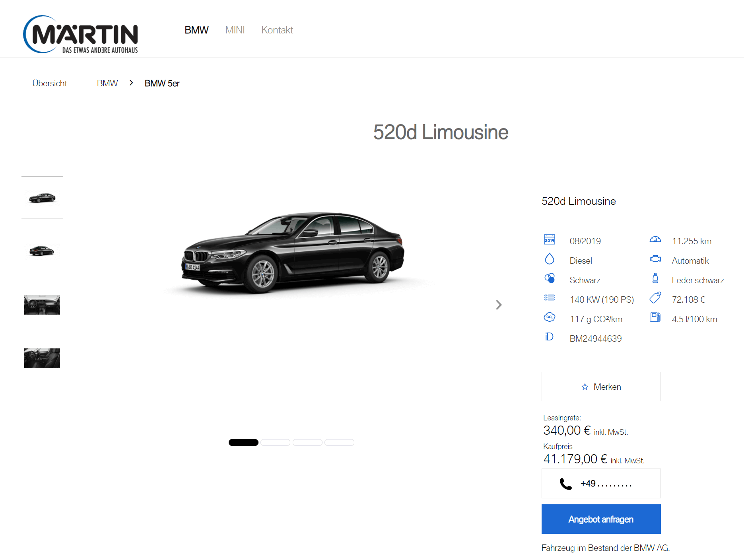The image size is (744, 560).
Task: Select fourth thumbnail showing seats interior
Action: coord(42,358)
